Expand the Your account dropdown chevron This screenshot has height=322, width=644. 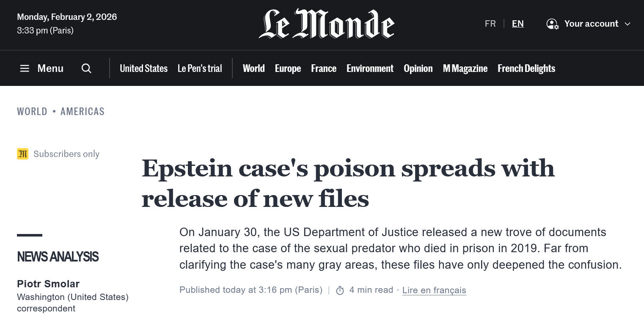click(627, 24)
